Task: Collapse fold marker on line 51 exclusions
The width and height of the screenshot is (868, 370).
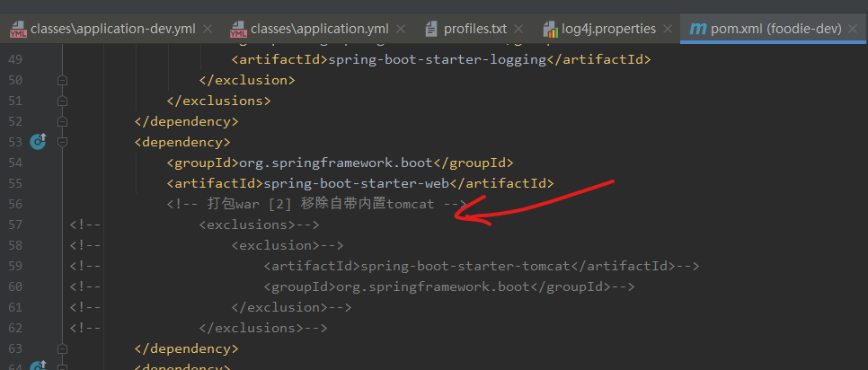Action: (x=62, y=101)
